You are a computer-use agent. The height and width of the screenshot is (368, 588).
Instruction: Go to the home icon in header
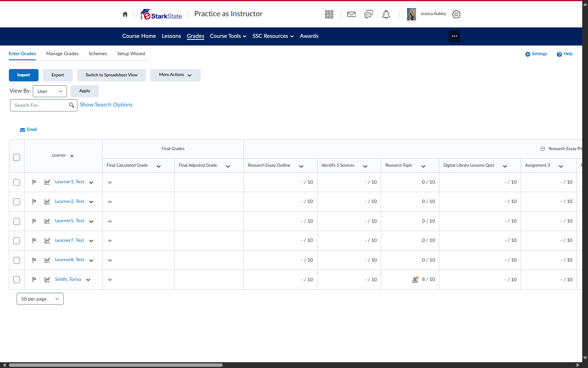(x=125, y=14)
